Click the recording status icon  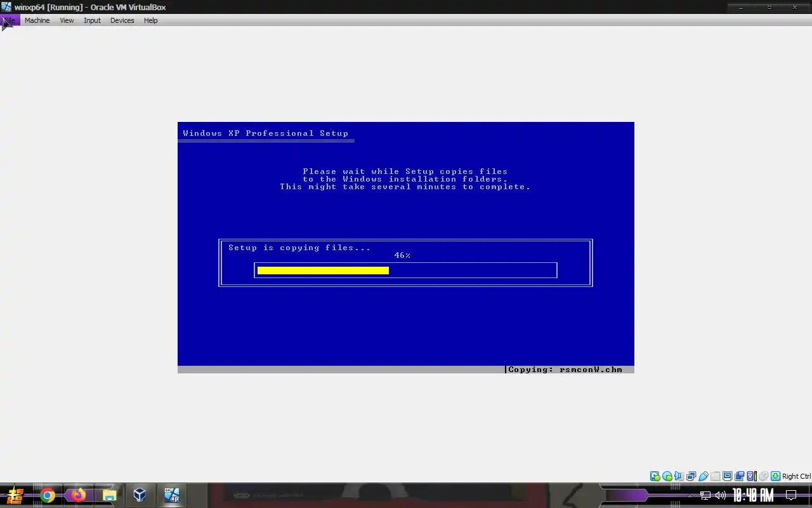click(739, 476)
